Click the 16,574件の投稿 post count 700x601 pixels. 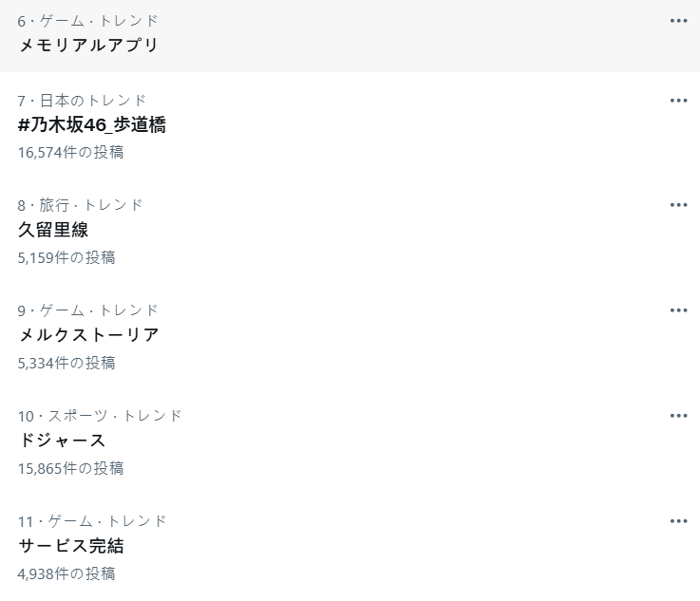tap(70, 152)
